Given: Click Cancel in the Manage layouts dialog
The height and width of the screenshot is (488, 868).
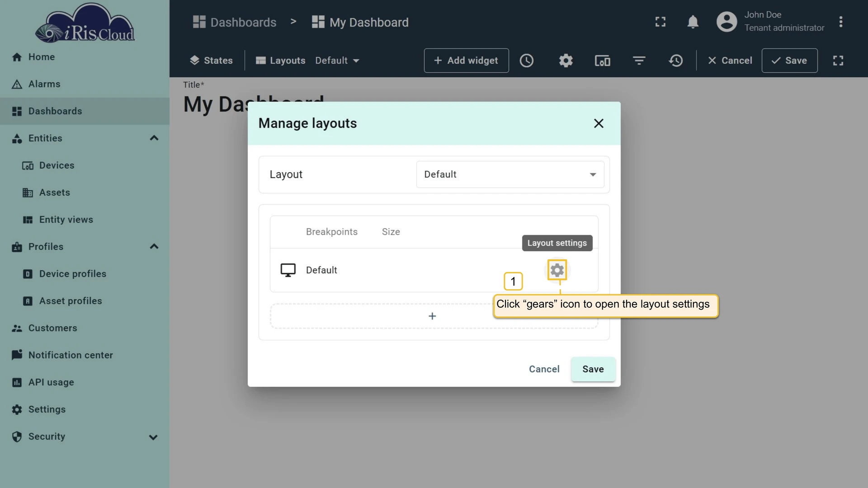Looking at the screenshot, I should point(544,369).
